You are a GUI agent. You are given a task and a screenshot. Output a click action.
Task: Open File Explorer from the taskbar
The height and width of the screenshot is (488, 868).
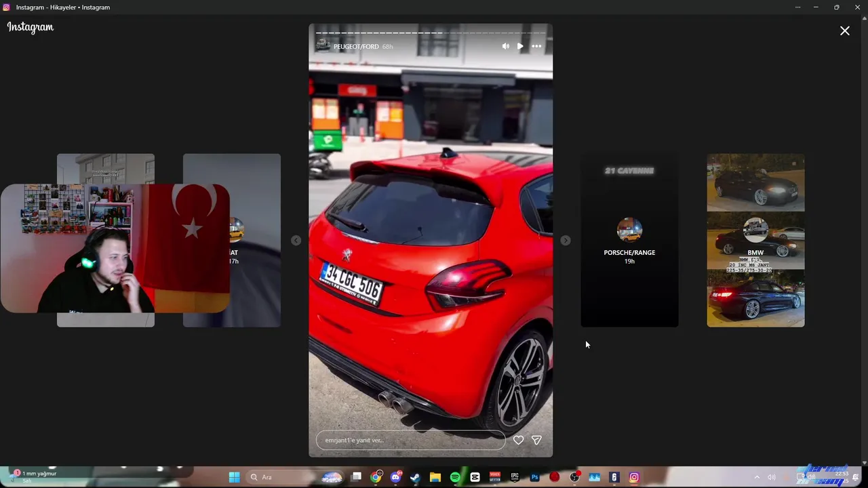[435, 477]
